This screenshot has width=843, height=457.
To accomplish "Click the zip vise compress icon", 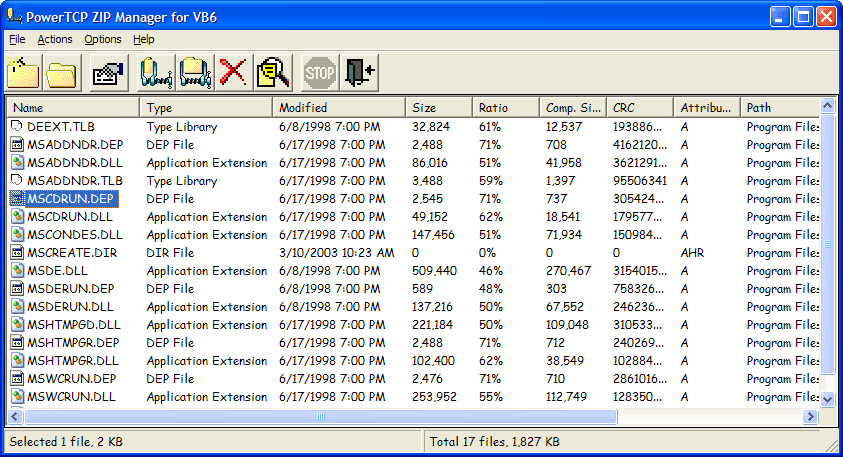I will tap(156, 73).
